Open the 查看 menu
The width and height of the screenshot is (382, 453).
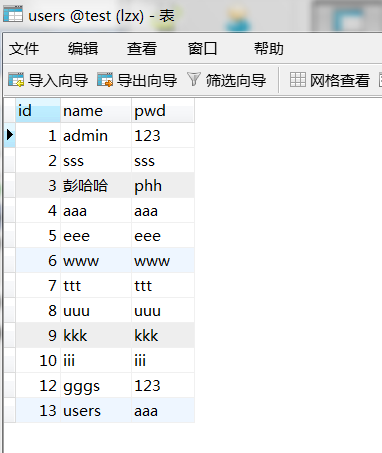coord(142,49)
